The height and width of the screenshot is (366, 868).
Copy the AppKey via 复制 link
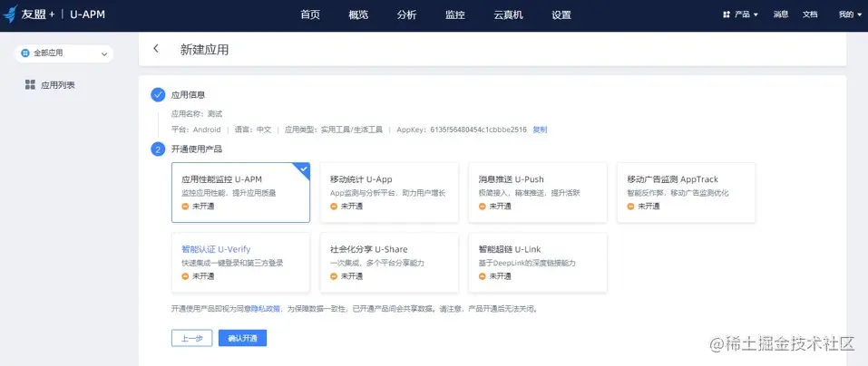540,130
